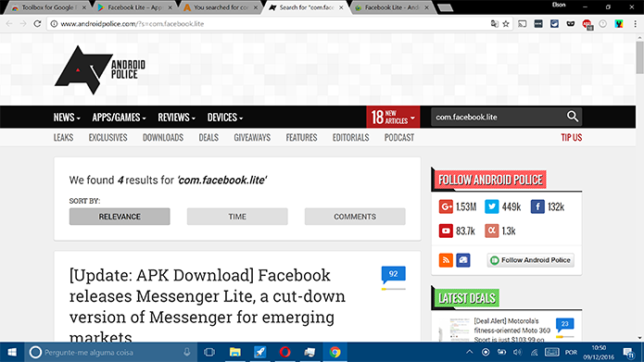Open the GIVEAWAYS section
644x362 pixels.
click(252, 138)
